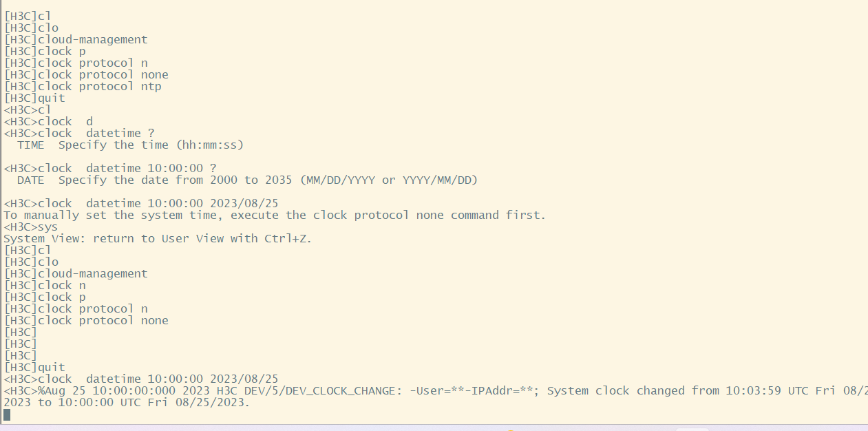
Task: Click the 'clock protocol ntp' command line
Action: [x=83, y=87]
